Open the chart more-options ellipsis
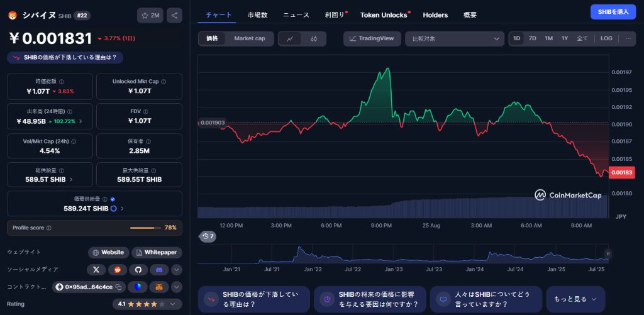The width and height of the screenshot is (644, 315). tap(628, 38)
